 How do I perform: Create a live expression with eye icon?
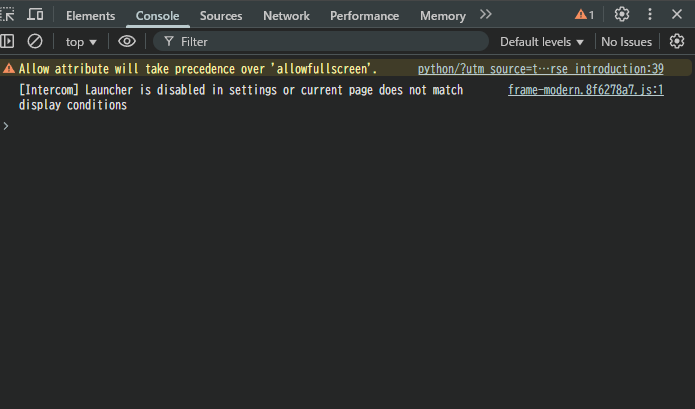[x=127, y=41]
